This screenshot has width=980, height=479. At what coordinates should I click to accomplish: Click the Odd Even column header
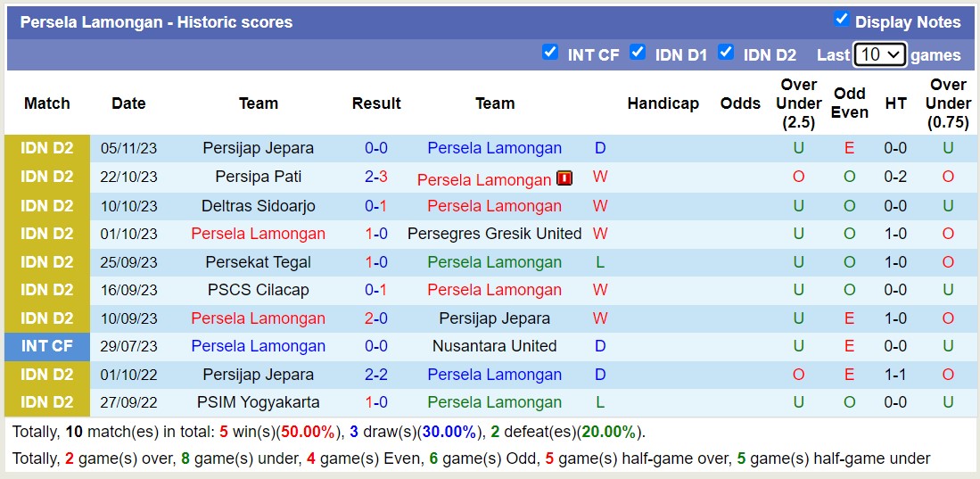(x=850, y=103)
